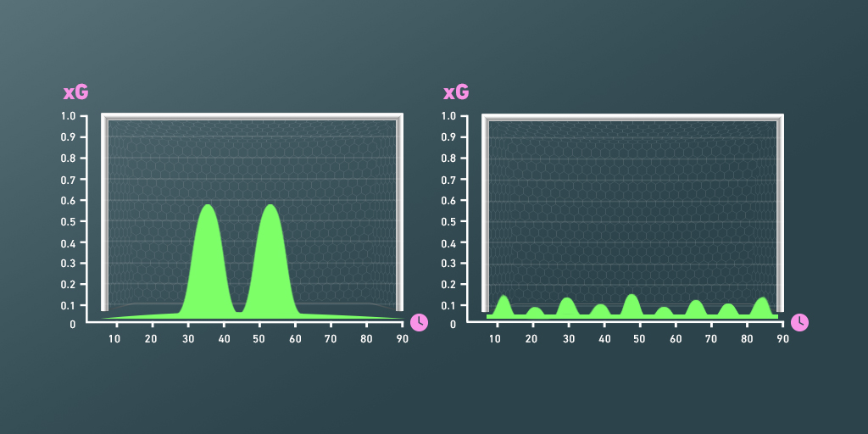The height and width of the screenshot is (434, 868).
Task: Click the 0.9 y-axis label on the two-peak chart
Action: pyautogui.click(x=68, y=137)
